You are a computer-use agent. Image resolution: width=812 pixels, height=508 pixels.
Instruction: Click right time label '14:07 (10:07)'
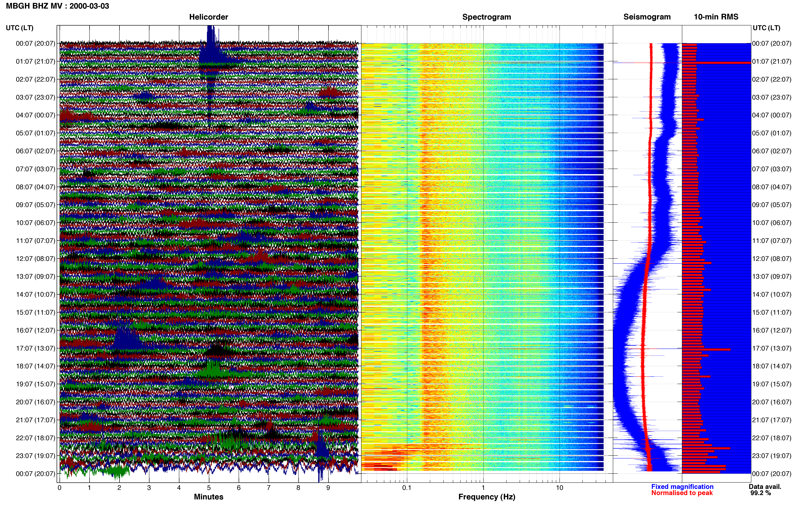[x=772, y=295]
